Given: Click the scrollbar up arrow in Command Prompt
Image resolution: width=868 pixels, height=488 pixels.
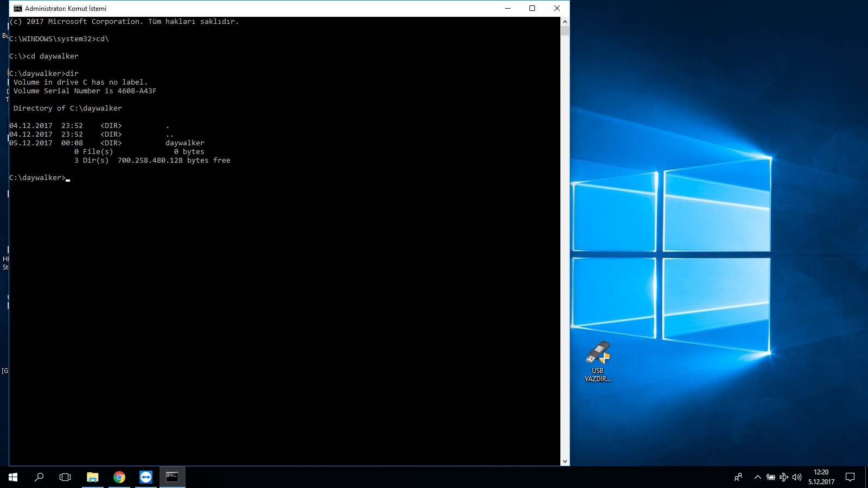Looking at the screenshot, I should click(565, 22).
